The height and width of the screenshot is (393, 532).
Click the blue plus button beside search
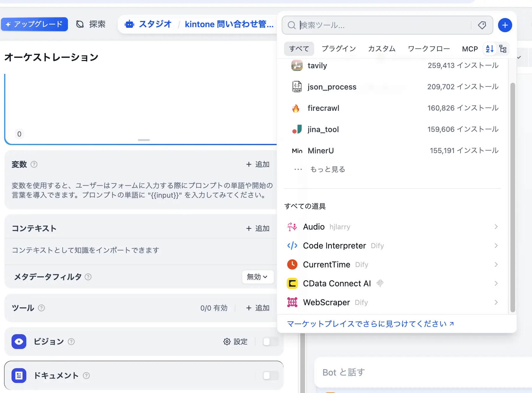coord(505,25)
